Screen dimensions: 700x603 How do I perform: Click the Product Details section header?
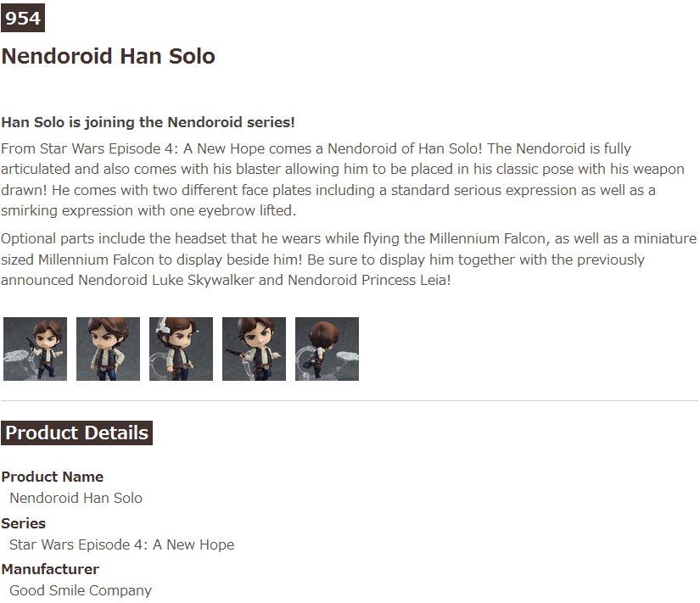[x=76, y=433]
